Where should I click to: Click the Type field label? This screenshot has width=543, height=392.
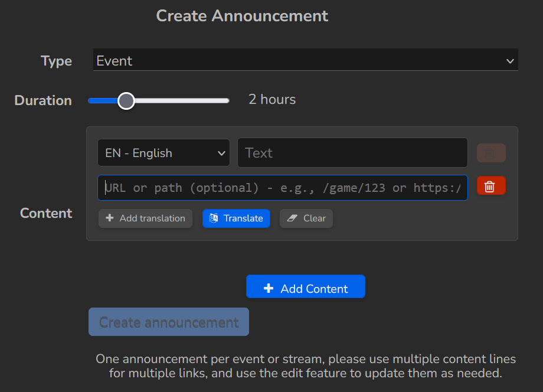(56, 61)
